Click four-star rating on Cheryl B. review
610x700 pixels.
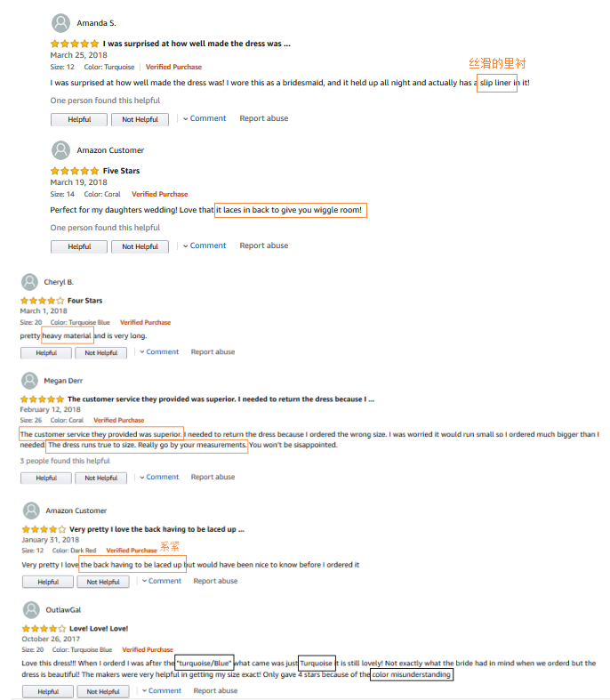pos(42,301)
